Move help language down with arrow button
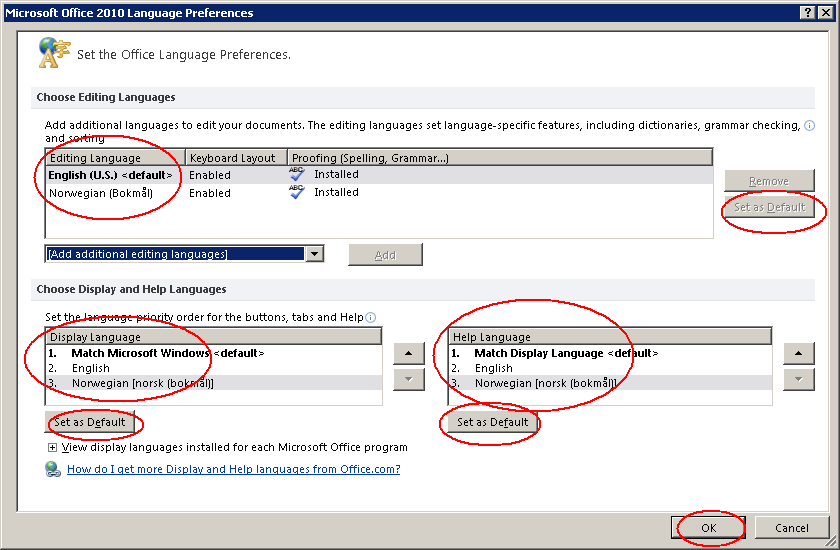Viewport: 840px width, 550px height. pyautogui.click(x=799, y=379)
